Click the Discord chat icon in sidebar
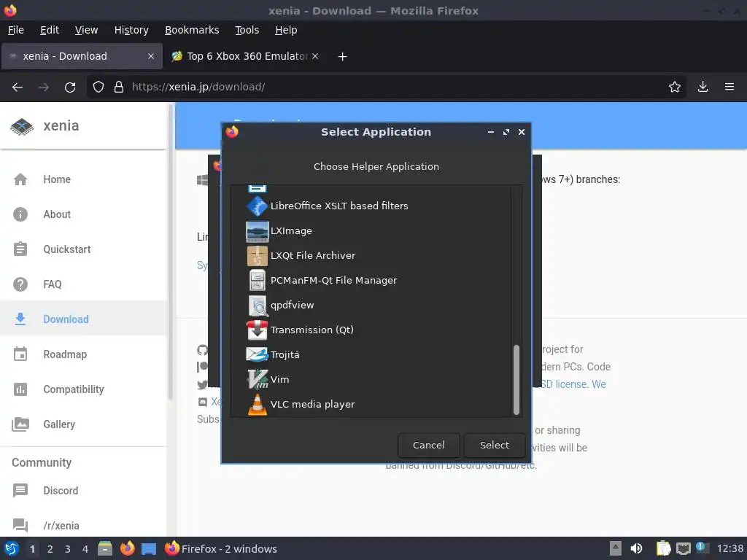The width and height of the screenshot is (747, 560). [20, 491]
